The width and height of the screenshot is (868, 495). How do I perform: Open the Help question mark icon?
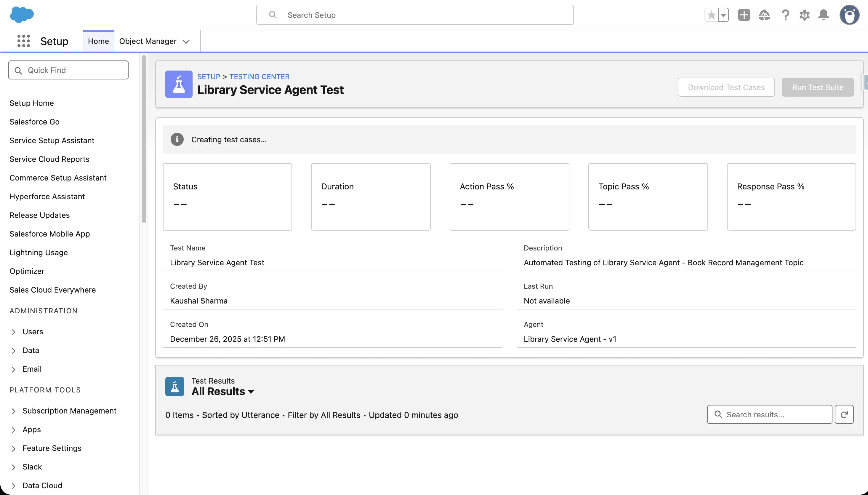(x=785, y=15)
